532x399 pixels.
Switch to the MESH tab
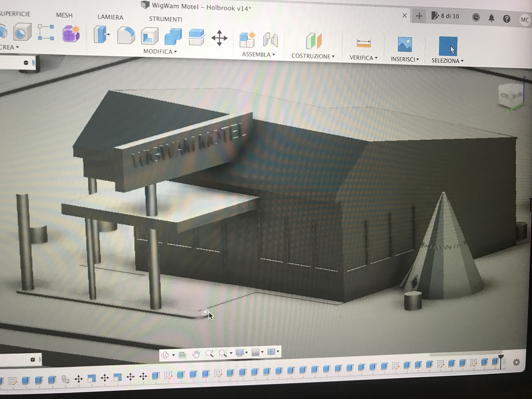click(x=64, y=15)
